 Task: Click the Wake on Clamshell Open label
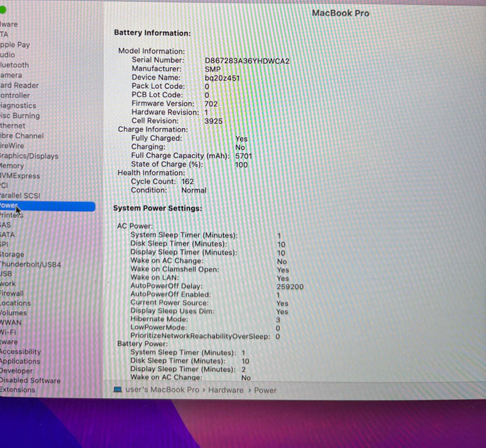175,269
